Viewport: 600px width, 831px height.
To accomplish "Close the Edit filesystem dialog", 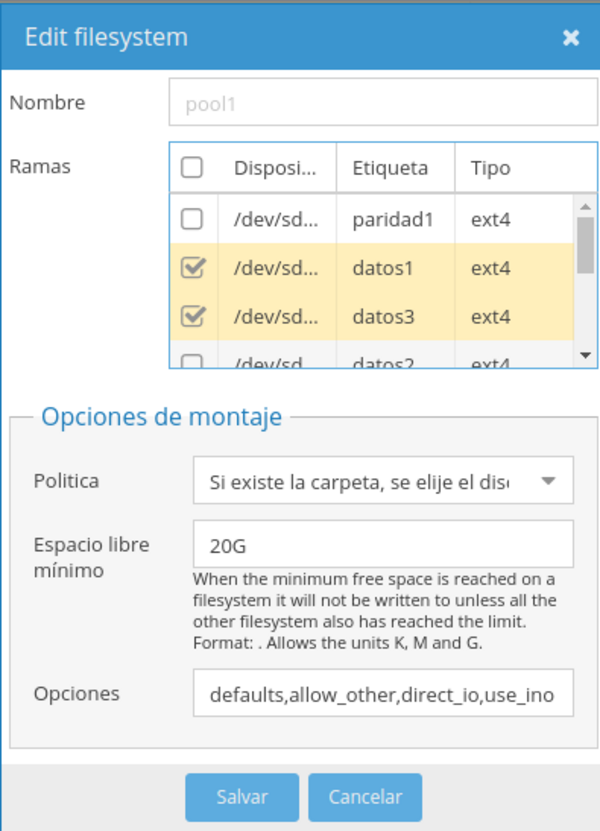I will (571, 38).
